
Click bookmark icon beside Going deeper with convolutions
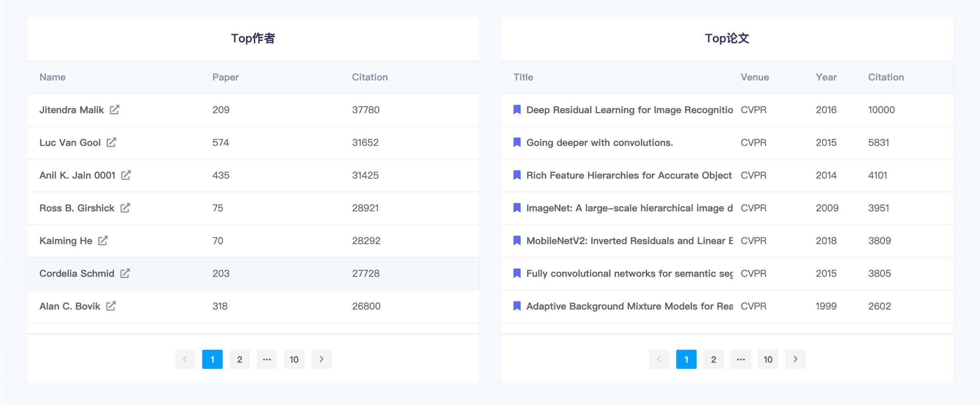tap(517, 142)
